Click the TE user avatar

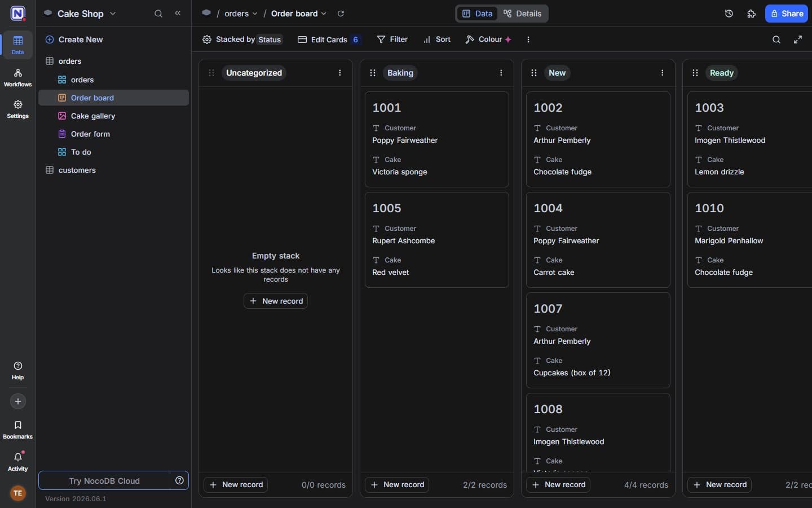coord(17,493)
